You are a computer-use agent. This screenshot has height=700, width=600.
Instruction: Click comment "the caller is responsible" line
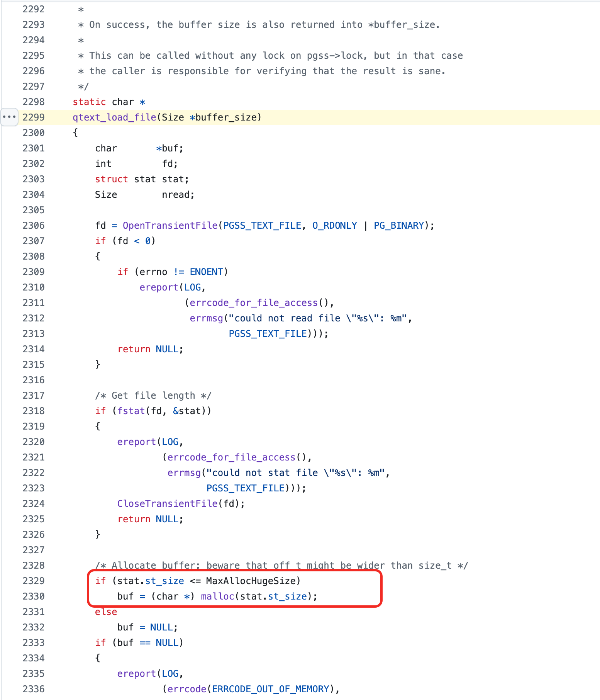click(262, 71)
